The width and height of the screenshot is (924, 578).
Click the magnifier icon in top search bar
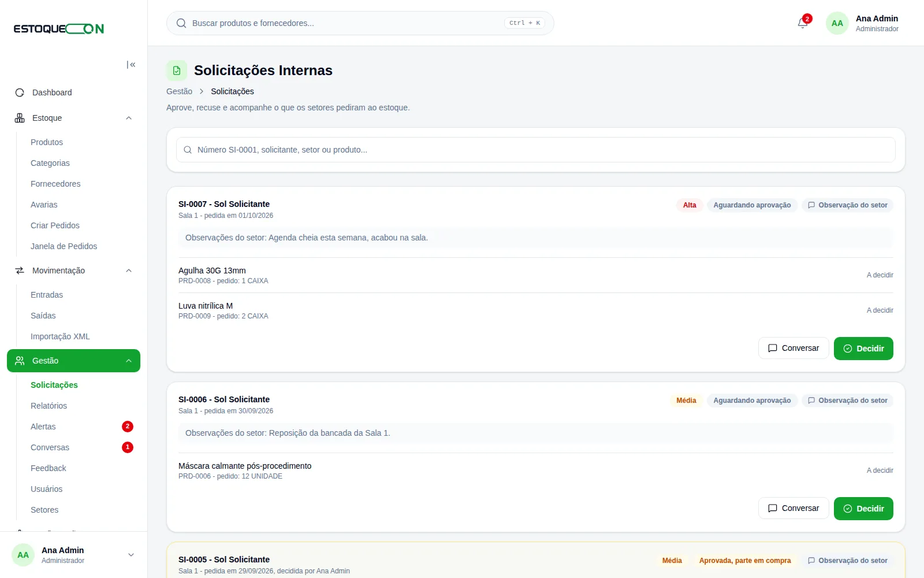[181, 23]
